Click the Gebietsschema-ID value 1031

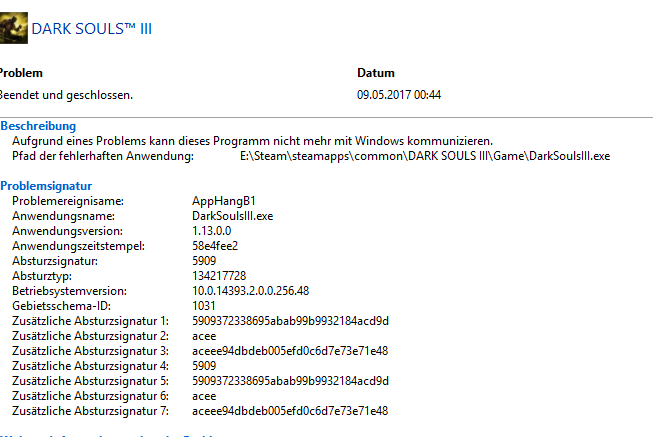(204, 306)
